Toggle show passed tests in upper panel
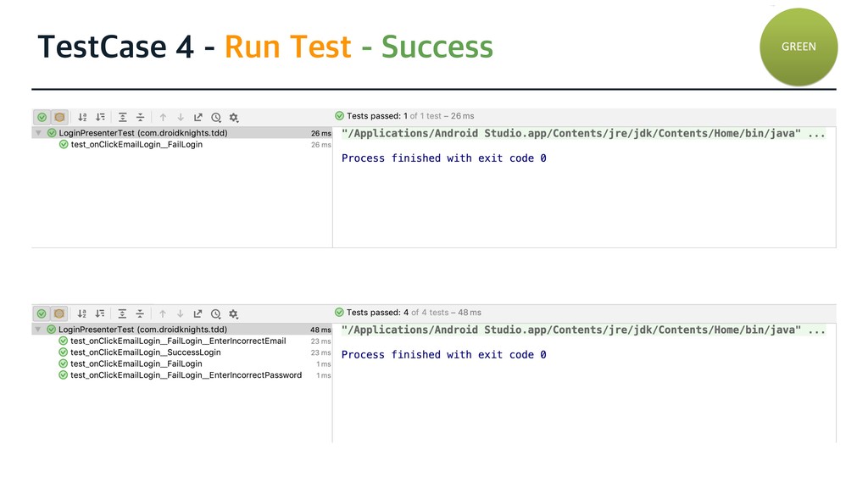The image size is (868, 488). [x=42, y=117]
